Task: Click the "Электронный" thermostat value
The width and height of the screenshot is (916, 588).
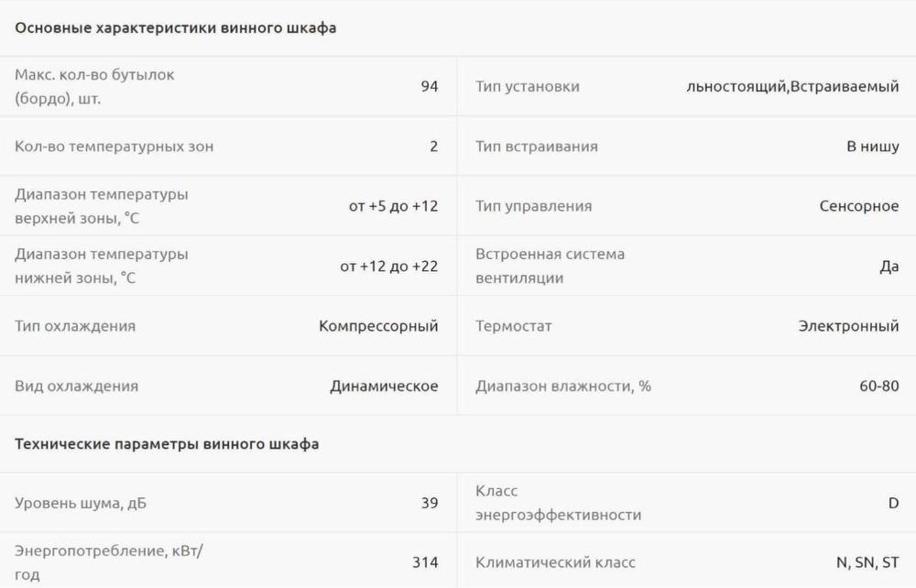Action: (x=848, y=326)
